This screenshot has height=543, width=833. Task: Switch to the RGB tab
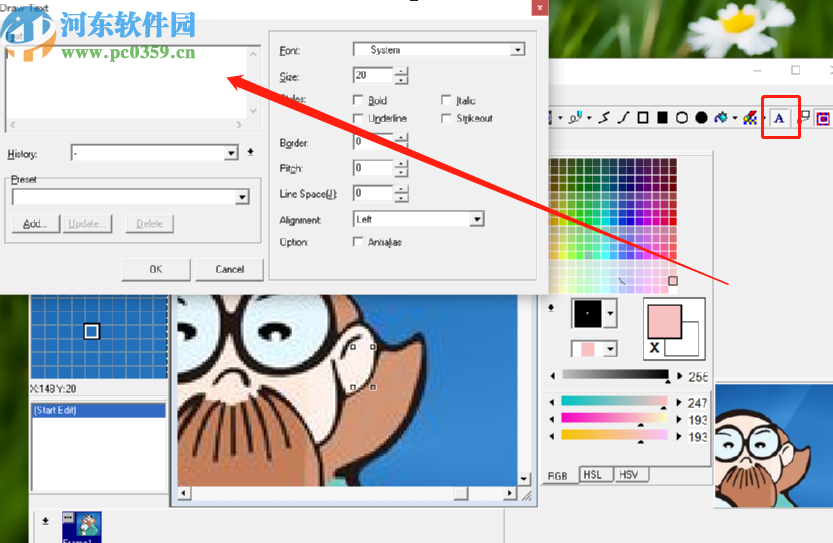click(558, 476)
